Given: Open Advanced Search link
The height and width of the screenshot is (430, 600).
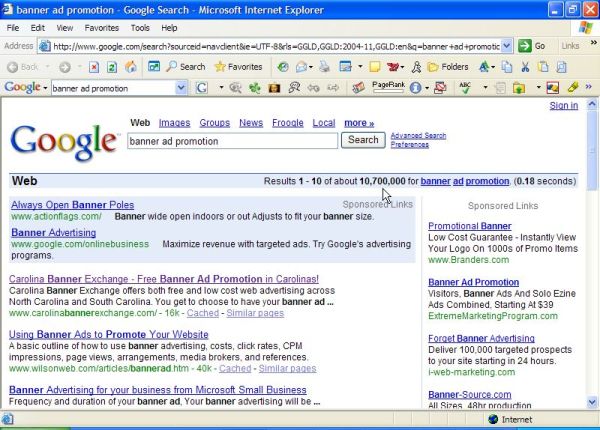Looking at the screenshot, I should 418,135.
